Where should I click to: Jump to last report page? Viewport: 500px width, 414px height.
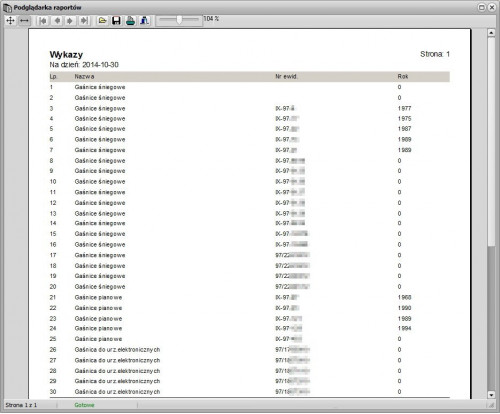[84, 21]
